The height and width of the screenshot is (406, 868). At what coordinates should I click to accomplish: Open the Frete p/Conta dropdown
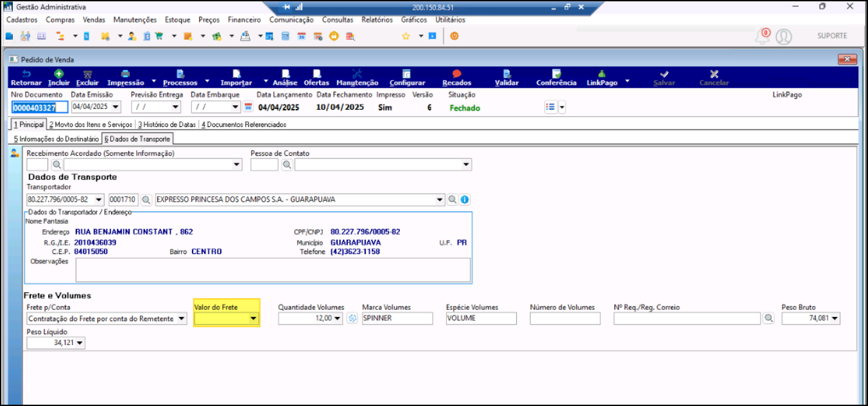tap(180, 319)
